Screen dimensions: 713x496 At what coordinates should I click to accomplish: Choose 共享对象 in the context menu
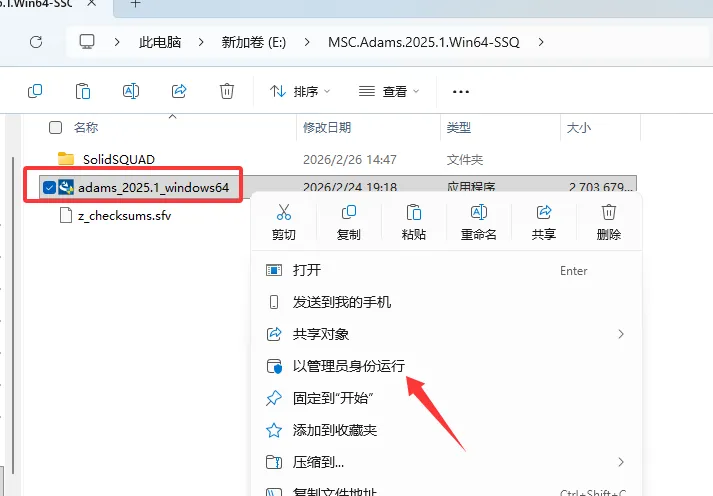click(x=447, y=334)
